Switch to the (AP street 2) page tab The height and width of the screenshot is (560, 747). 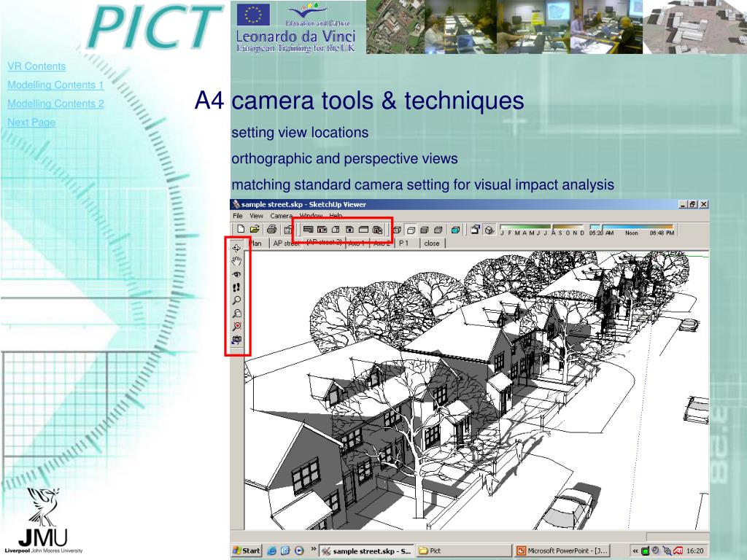coord(324,242)
